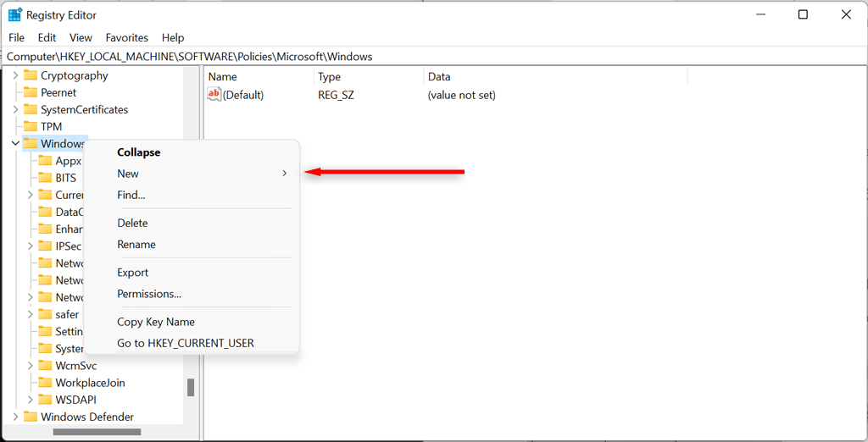The width and height of the screenshot is (868, 442).
Task: Select Export from the context menu
Action: (x=133, y=273)
